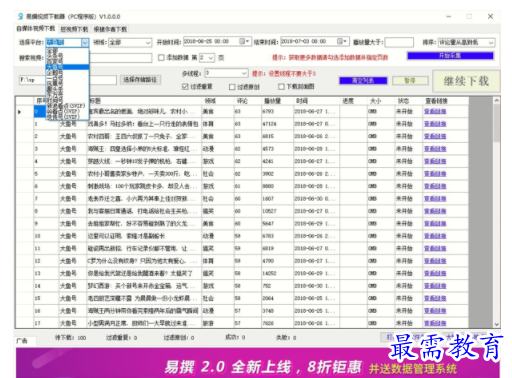Click the 播放量大于 input field
The image size is (512, 378).
tap(399, 42)
